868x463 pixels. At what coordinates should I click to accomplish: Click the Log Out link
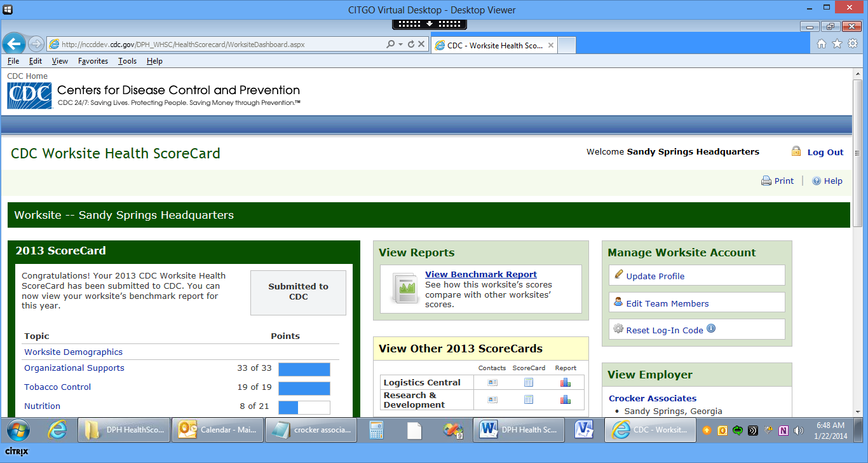click(x=825, y=152)
